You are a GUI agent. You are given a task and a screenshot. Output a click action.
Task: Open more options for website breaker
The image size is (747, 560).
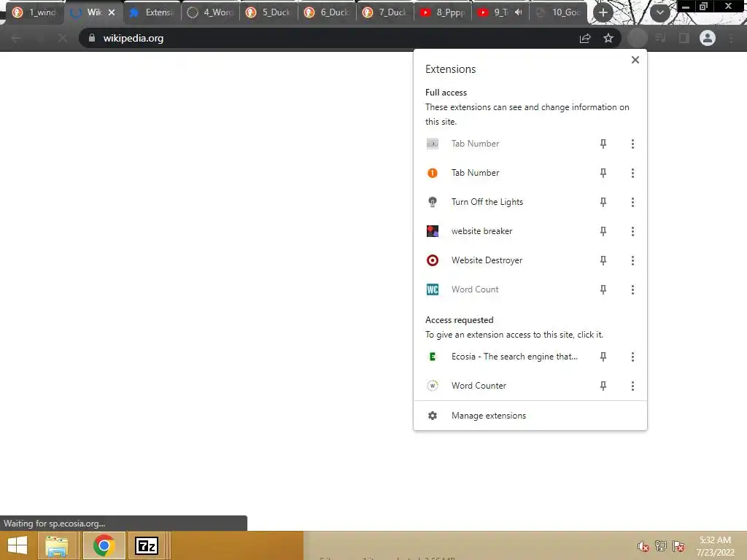pos(632,231)
